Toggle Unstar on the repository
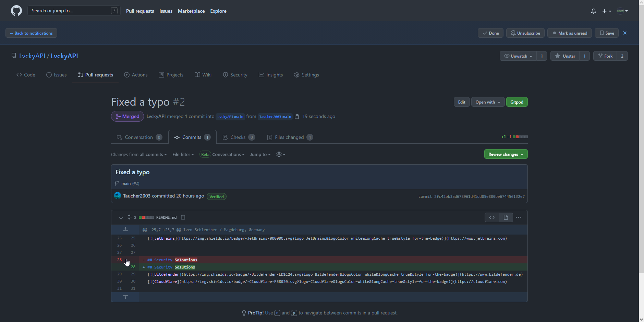644x322 pixels. (565, 56)
